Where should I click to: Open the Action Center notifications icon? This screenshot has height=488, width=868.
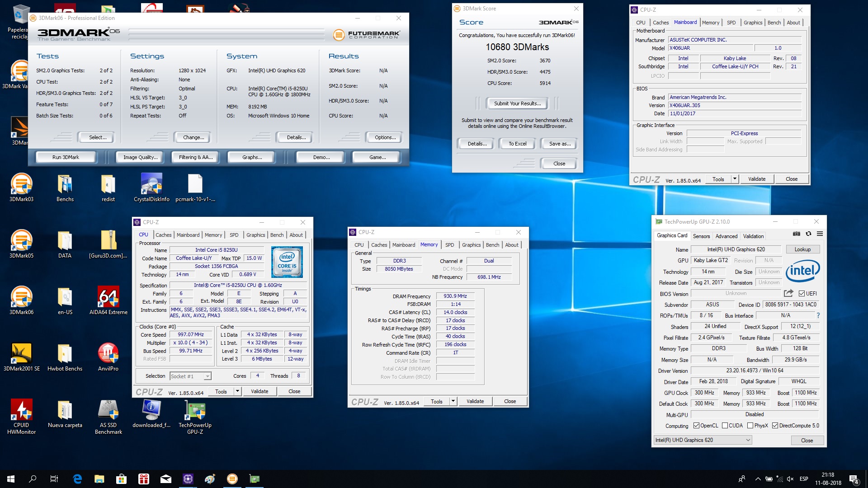(x=854, y=479)
